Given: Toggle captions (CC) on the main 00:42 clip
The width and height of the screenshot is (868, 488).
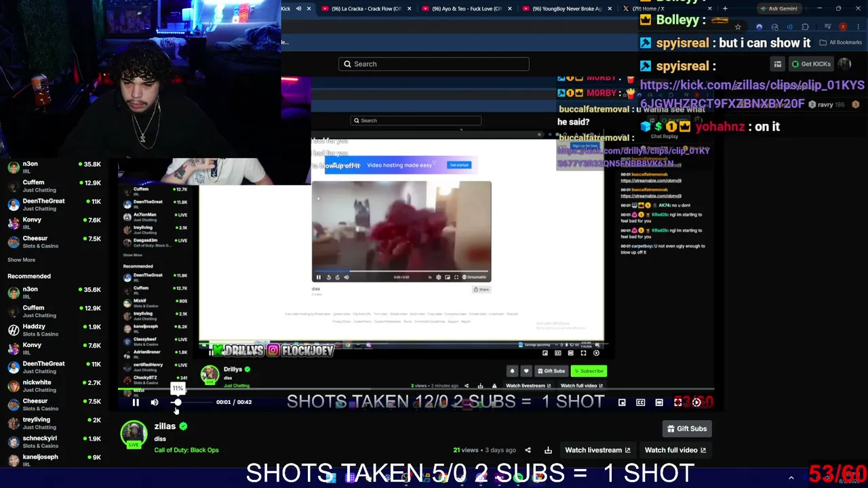Looking at the screenshot, I should tap(640, 403).
